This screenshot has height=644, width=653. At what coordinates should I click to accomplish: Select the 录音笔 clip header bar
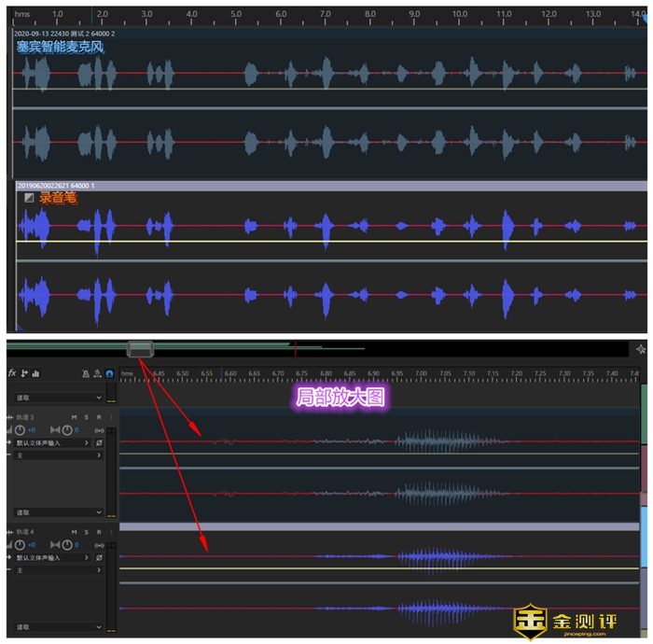(326, 186)
